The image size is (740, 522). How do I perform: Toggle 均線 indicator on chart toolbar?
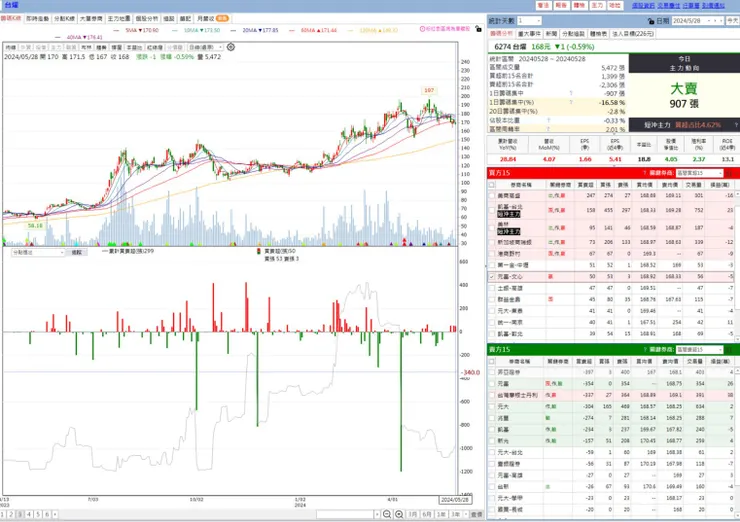pos(10,47)
